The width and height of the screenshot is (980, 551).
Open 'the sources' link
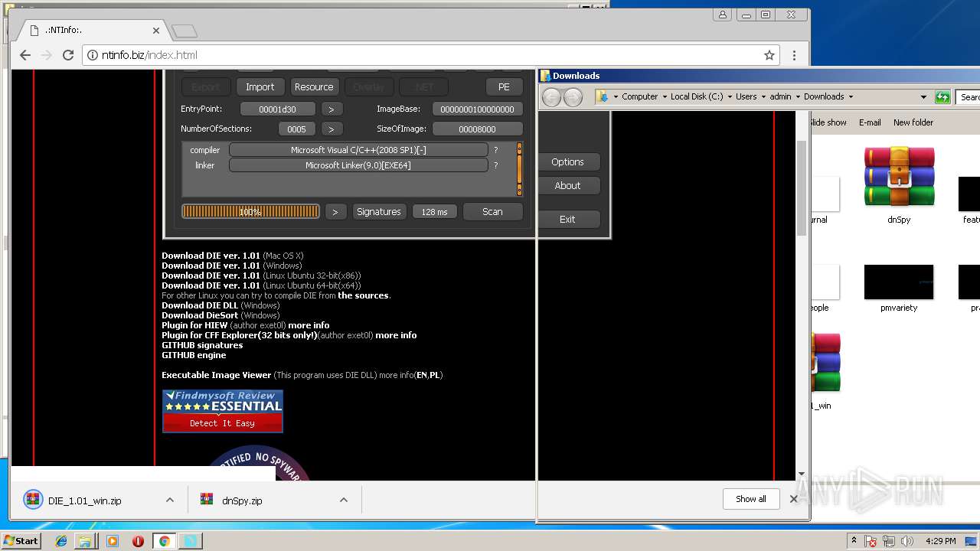364,295
